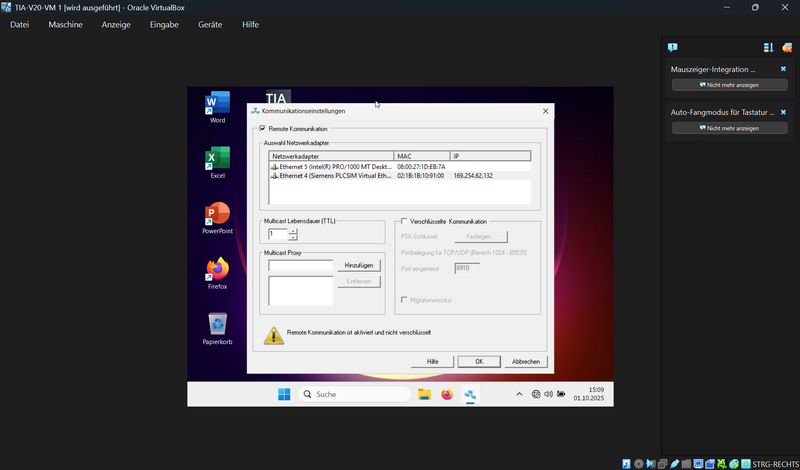
Task: Open Firefox from the desktop shortcut
Action: pyautogui.click(x=217, y=269)
